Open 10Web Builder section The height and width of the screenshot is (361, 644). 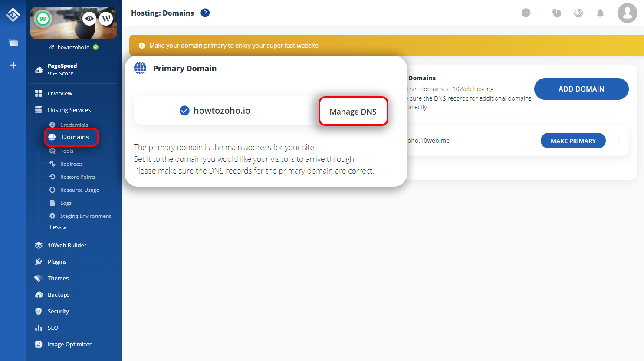[67, 245]
